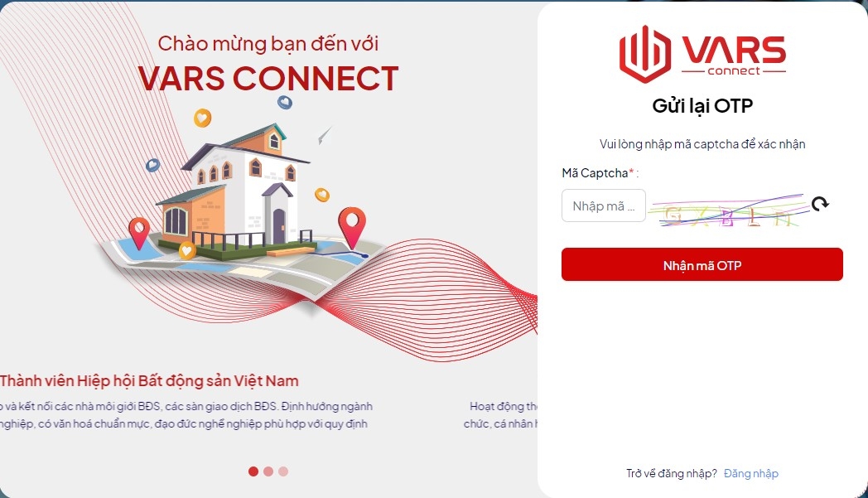
Task: Click the orange heart bubble above the house
Action: pos(202,118)
